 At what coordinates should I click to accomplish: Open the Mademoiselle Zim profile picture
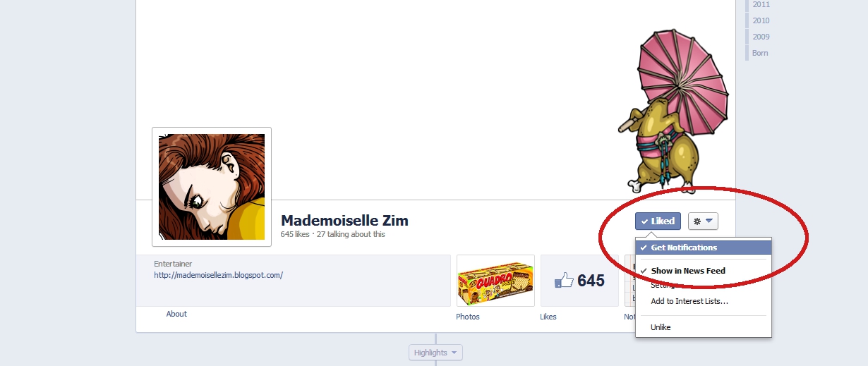pyautogui.click(x=212, y=187)
